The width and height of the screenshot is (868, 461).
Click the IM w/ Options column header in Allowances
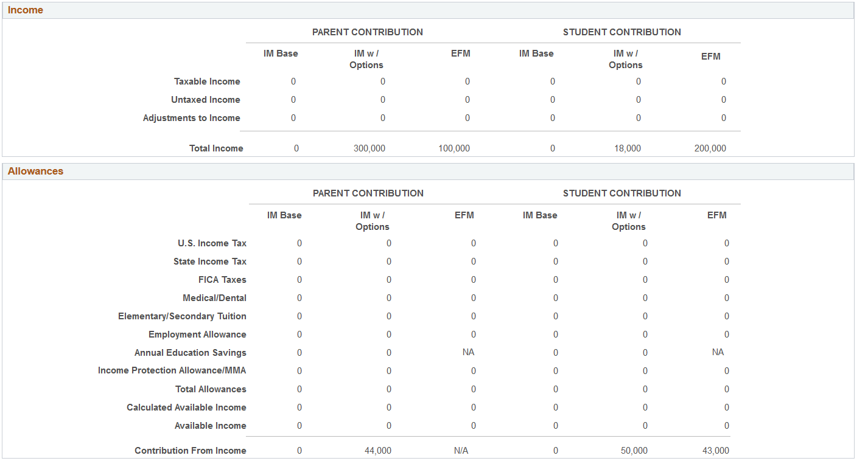pyautogui.click(x=373, y=220)
